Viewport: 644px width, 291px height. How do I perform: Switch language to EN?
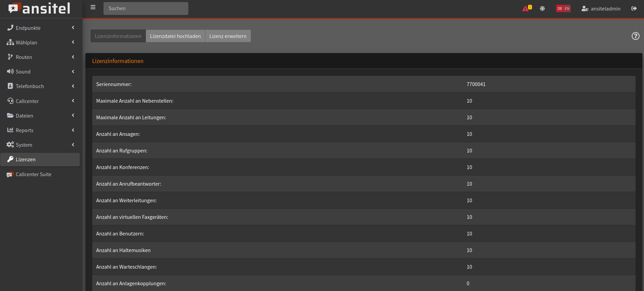click(x=567, y=8)
